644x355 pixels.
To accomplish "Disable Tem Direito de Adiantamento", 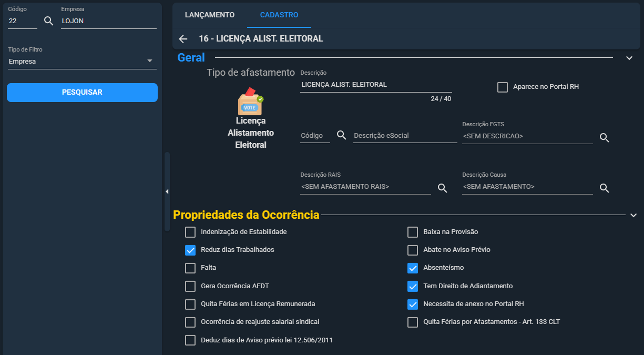I will (x=413, y=287).
